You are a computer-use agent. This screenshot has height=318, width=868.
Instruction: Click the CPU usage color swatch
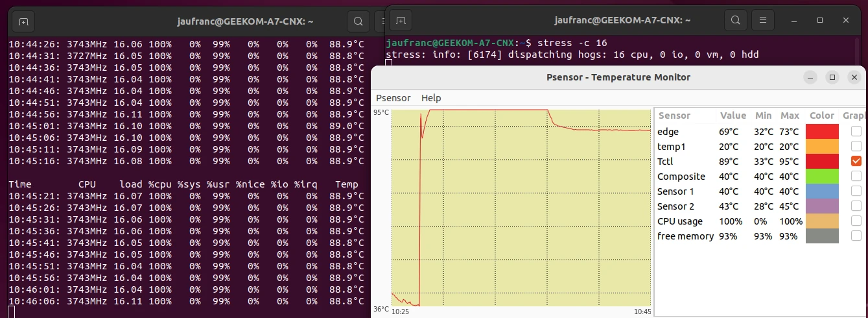822,221
